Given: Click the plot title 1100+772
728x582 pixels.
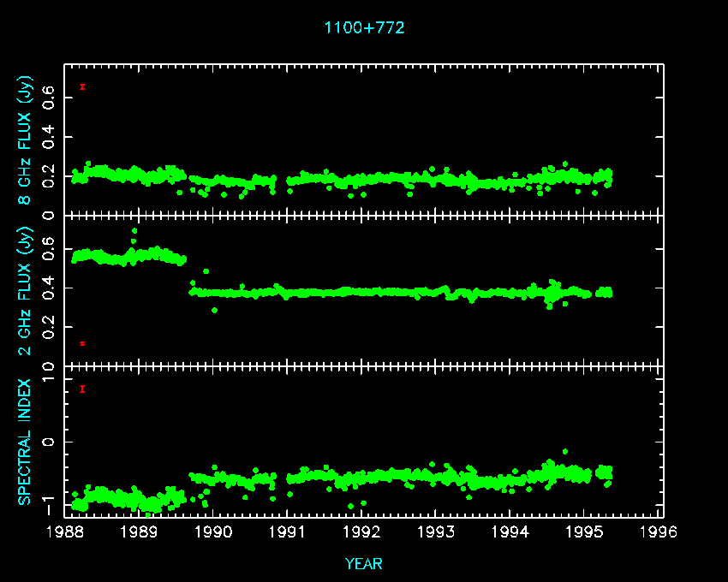Looking at the screenshot, I should (364, 27).
